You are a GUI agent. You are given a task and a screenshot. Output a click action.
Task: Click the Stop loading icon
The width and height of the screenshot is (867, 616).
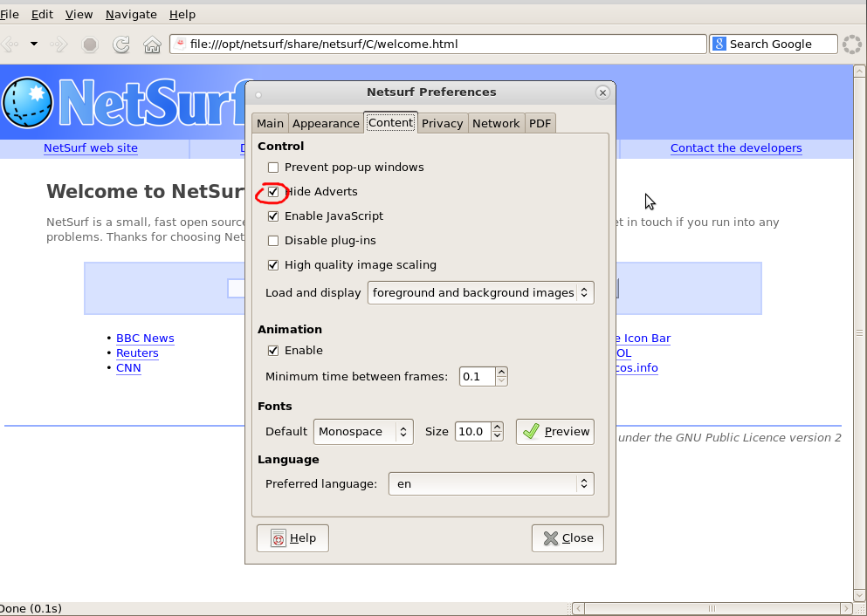coord(90,44)
